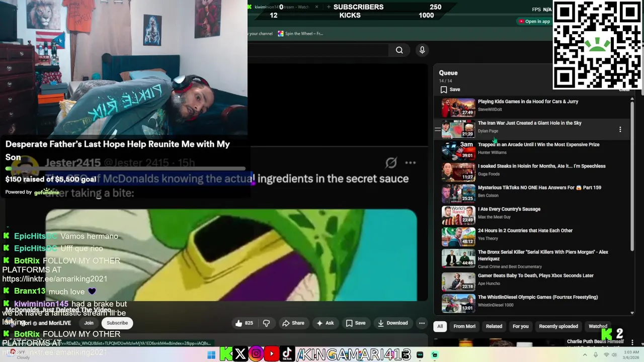Click 'I Ate Every Country's Sausage' title
The height and width of the screenshot is (362, 644).
pos(509,209)
